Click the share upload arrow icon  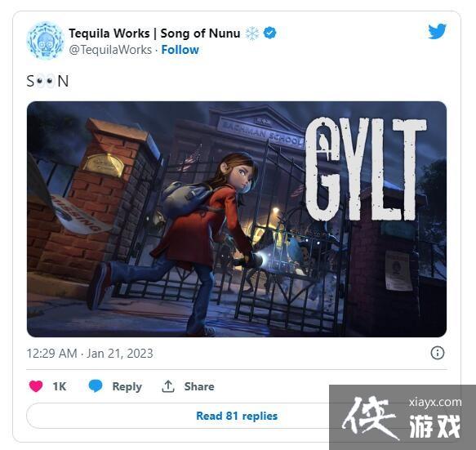168,386
